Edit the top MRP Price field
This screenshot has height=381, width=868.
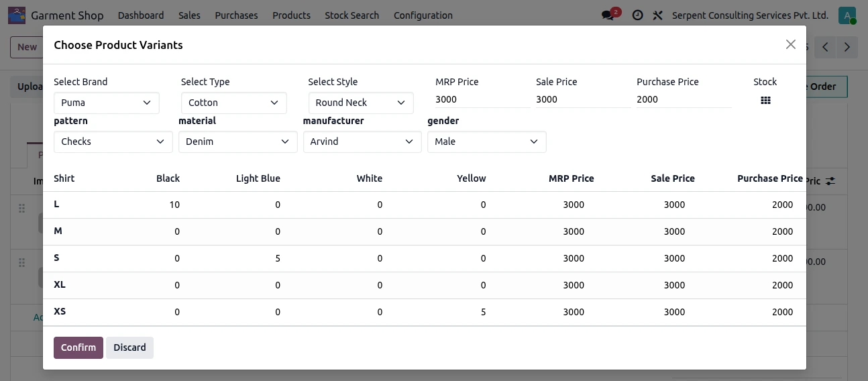click(482, 99)
